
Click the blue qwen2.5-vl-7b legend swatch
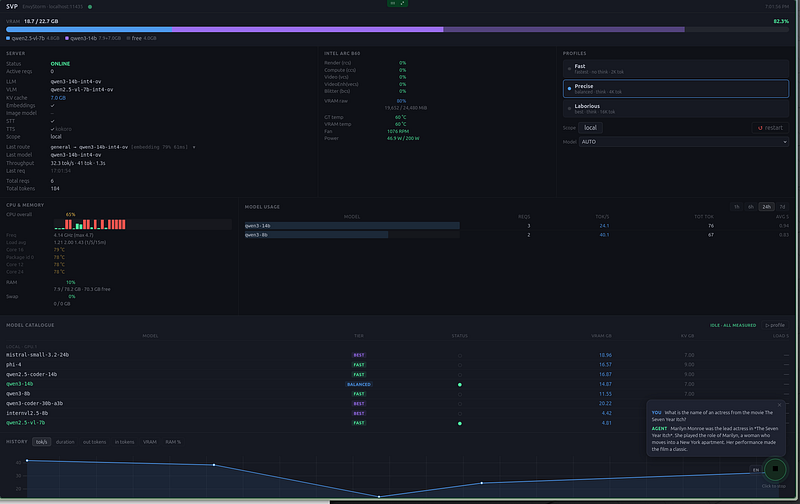click(x=8, y=38)
